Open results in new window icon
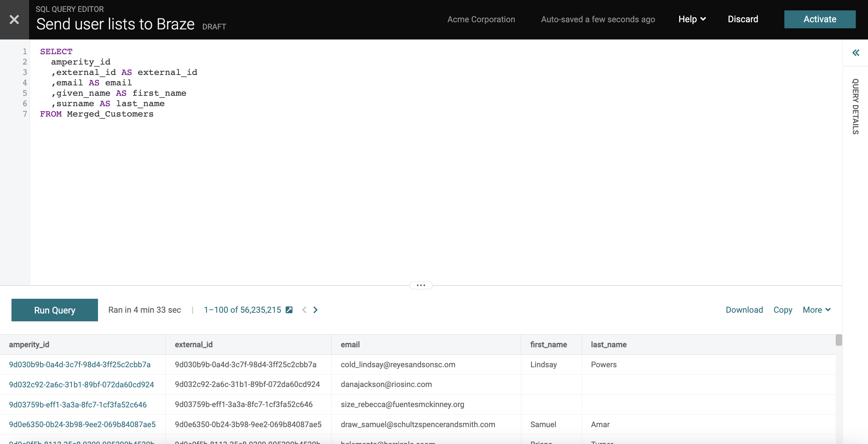Image resolution: width=868 pixels, height=444 pixels. [x=289, y=310]
